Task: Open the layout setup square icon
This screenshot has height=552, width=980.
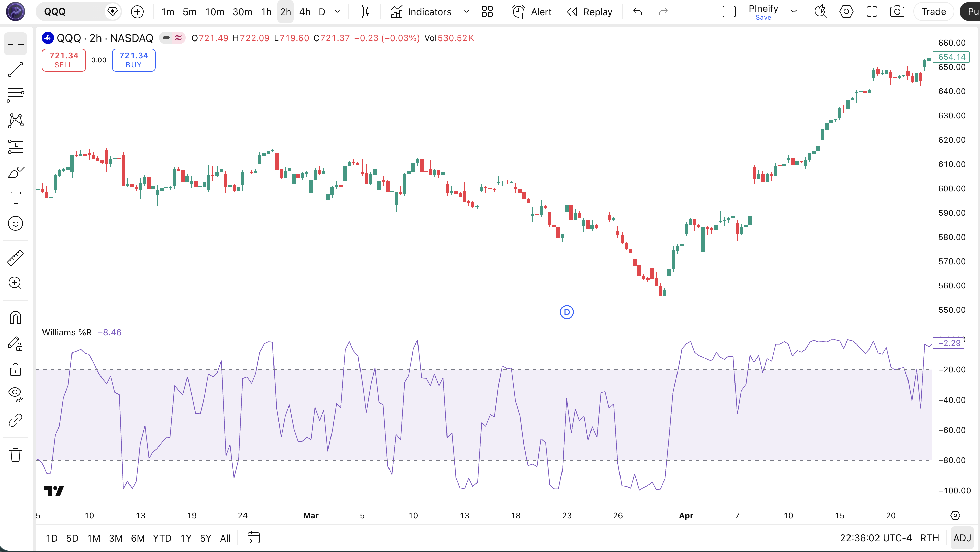Action: (729, 12)
